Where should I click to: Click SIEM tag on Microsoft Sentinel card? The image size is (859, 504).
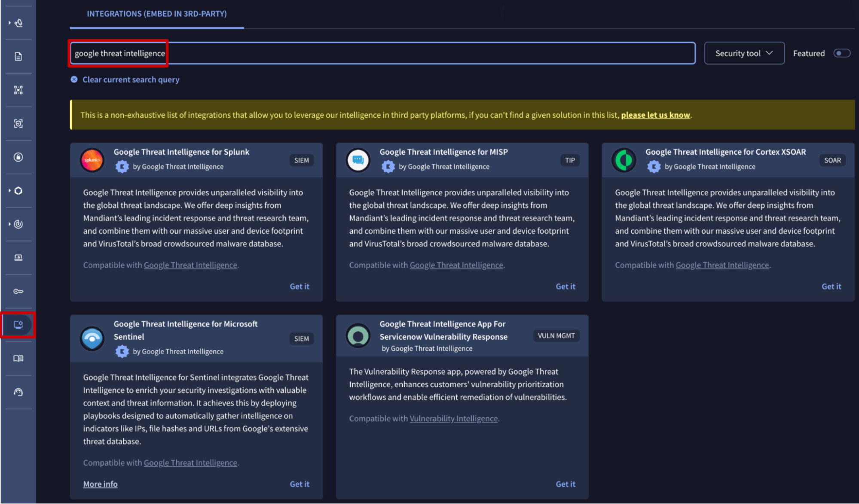[x=301, y=339]
